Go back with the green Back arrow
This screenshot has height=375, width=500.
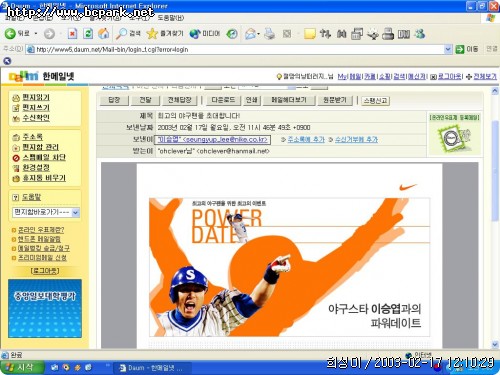10,34
